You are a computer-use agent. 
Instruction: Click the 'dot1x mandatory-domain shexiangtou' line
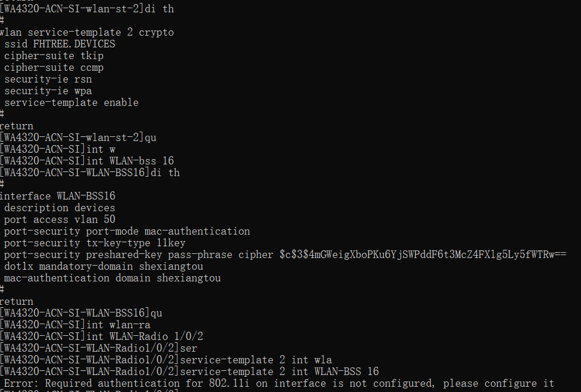pos(104,266)
